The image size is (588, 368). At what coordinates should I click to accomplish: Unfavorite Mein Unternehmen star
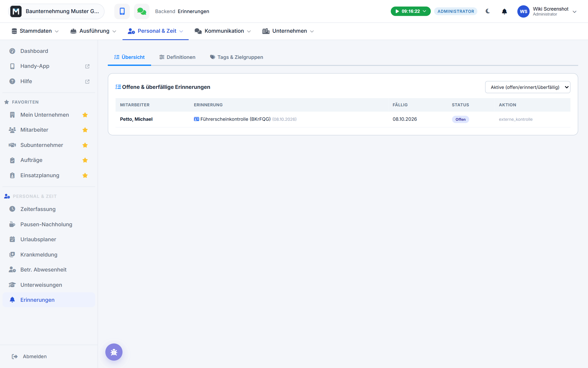(x=85, y=115)
